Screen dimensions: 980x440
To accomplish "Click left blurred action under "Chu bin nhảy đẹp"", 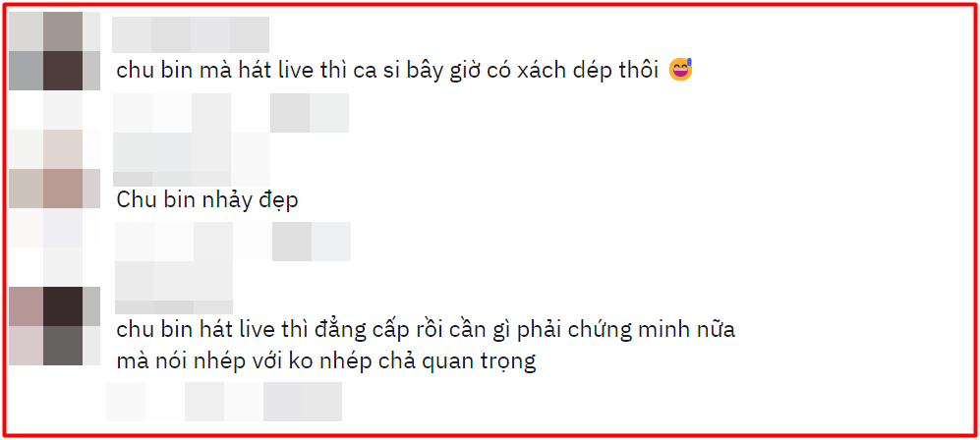I will tap(174, 242).
